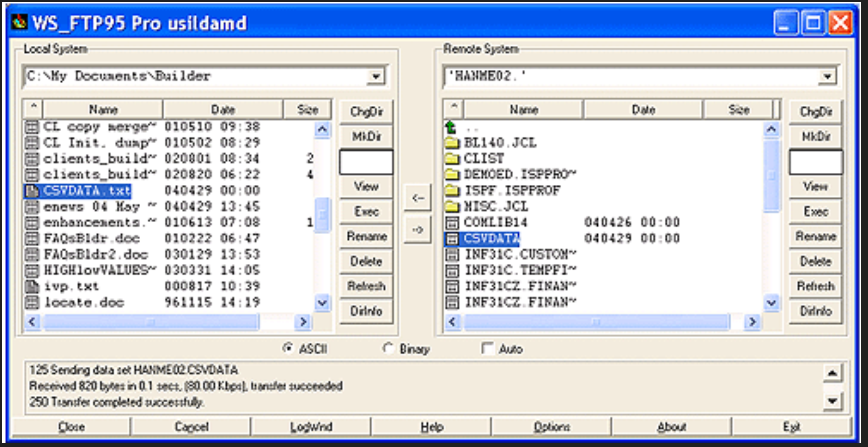Select Binary transfer mode

point(388,348)
